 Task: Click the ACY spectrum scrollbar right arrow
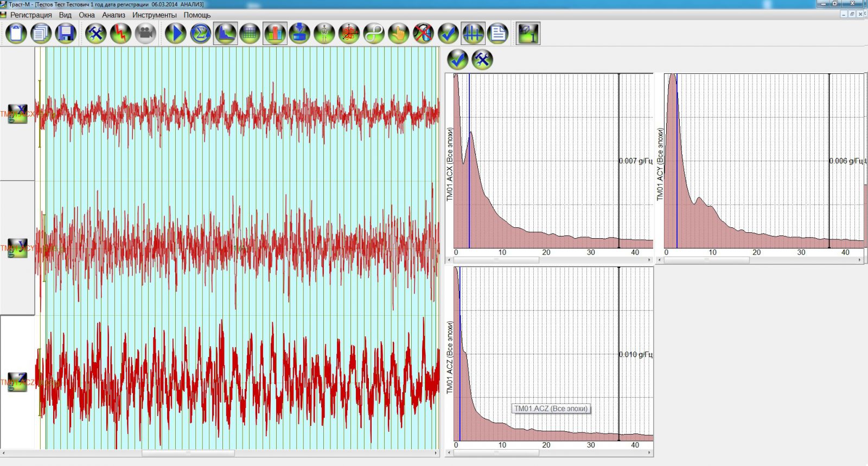[860, 260]
